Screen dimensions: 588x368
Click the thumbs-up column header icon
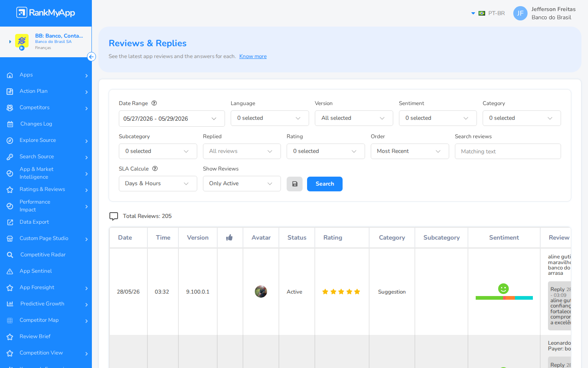point(229,238)
